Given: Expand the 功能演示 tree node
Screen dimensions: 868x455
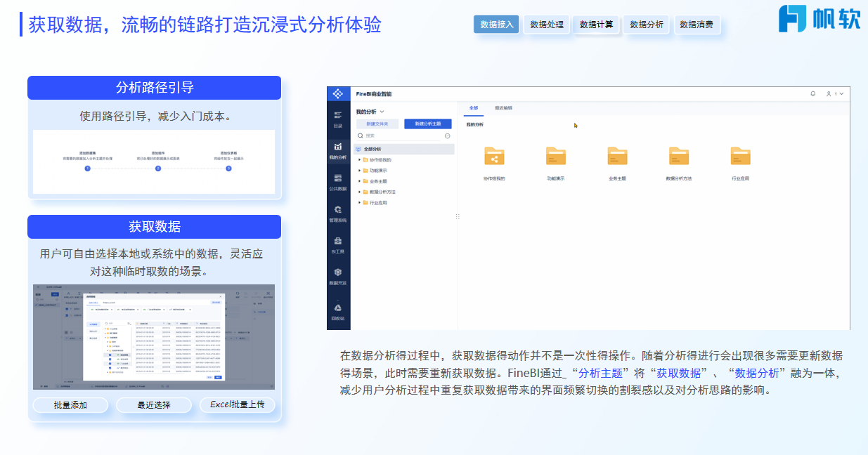Looking at the screenshot, I should (359, 171).
